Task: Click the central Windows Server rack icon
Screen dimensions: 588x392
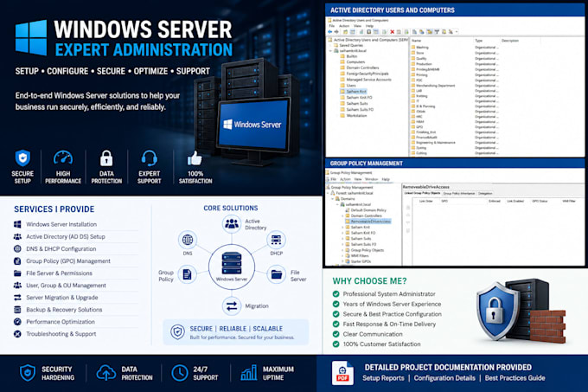Action: (x=232, y=264)
